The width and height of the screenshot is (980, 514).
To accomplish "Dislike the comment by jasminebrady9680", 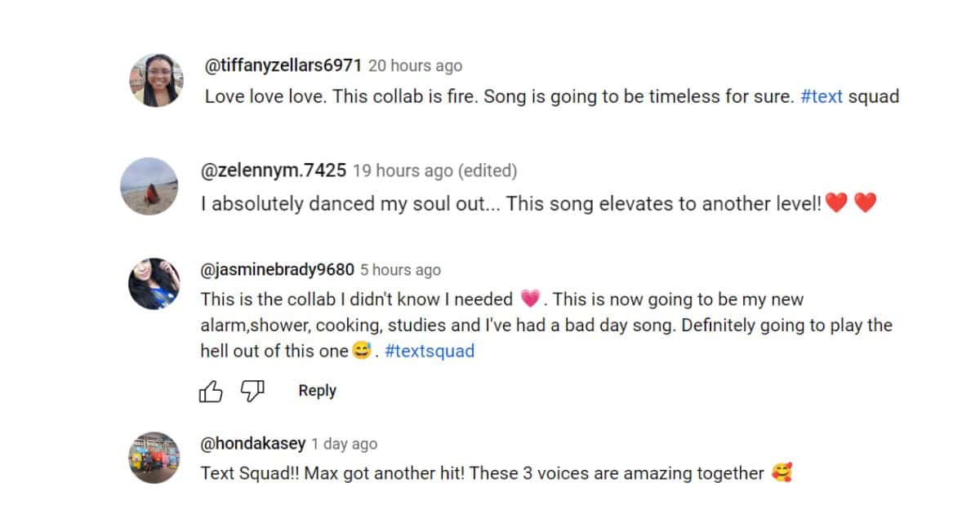I will [x=253, y=392].
